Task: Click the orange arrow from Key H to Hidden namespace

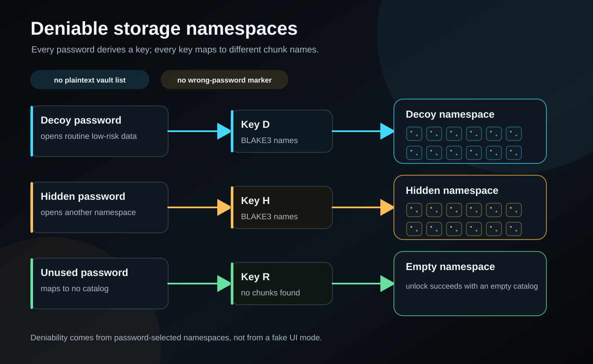Action: coord(363,207)
